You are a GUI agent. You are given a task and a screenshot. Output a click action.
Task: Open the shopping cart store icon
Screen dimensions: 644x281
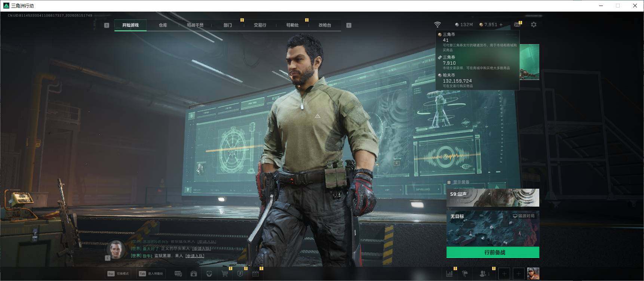click(225, 274)
